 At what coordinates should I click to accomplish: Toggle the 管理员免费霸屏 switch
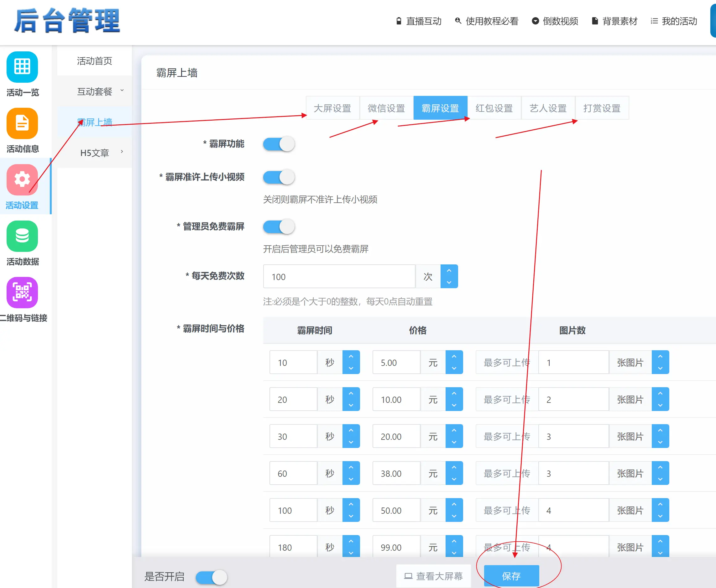click(x=279, y=226)
